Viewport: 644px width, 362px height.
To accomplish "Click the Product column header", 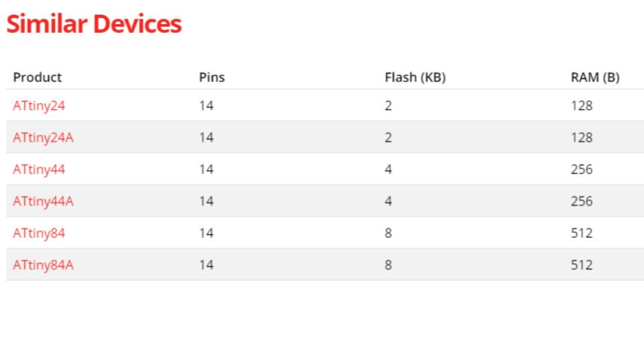I will point(37,77).
